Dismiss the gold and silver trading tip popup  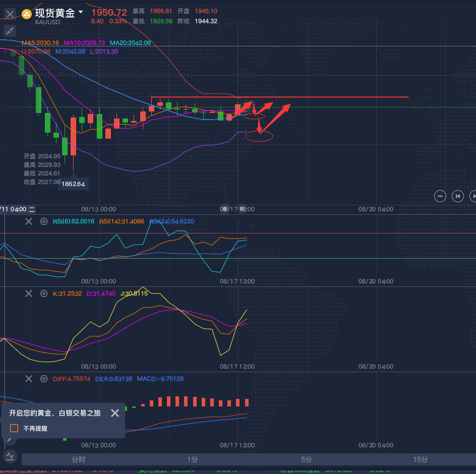(x=115, y=413)
